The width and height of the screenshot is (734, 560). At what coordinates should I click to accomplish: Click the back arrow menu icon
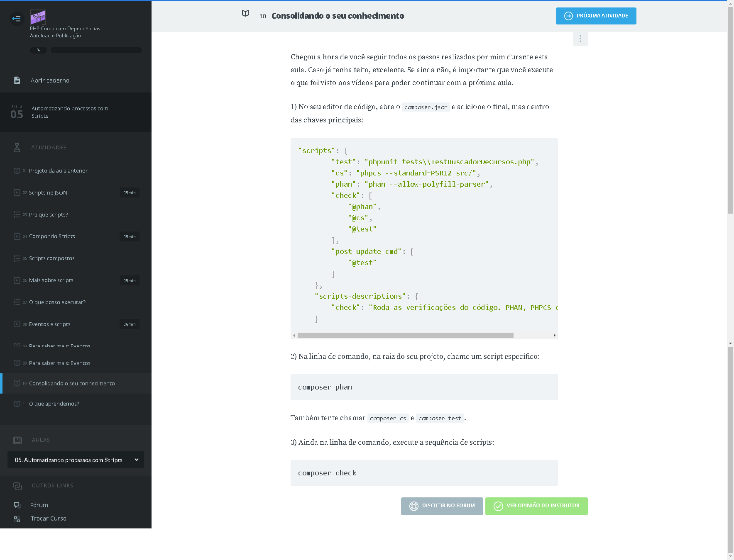(17, 19)
